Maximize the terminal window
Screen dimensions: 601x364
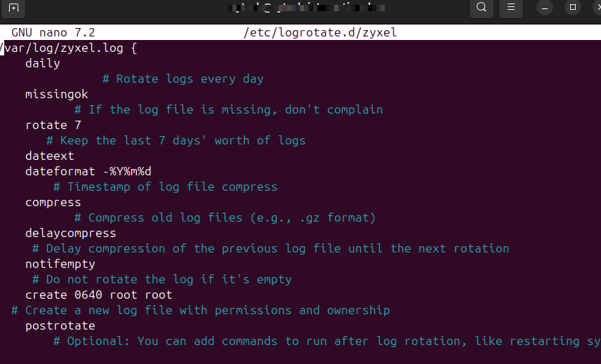[x=573, y=8]
